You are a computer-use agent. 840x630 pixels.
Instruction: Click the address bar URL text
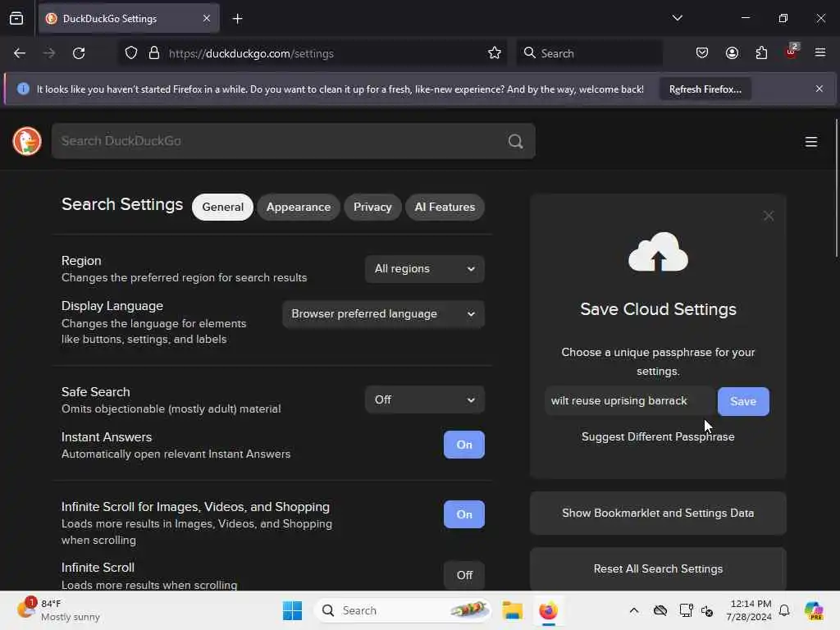click(251, 53)
